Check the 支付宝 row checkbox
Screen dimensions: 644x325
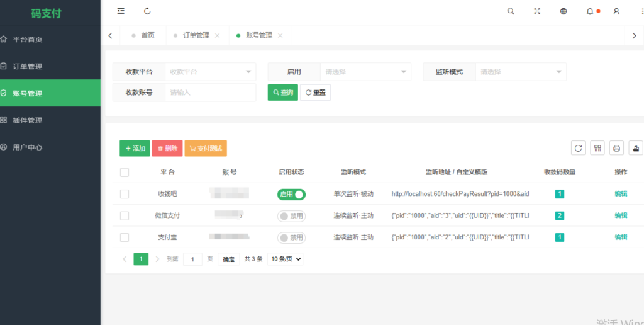coord(125,237)
